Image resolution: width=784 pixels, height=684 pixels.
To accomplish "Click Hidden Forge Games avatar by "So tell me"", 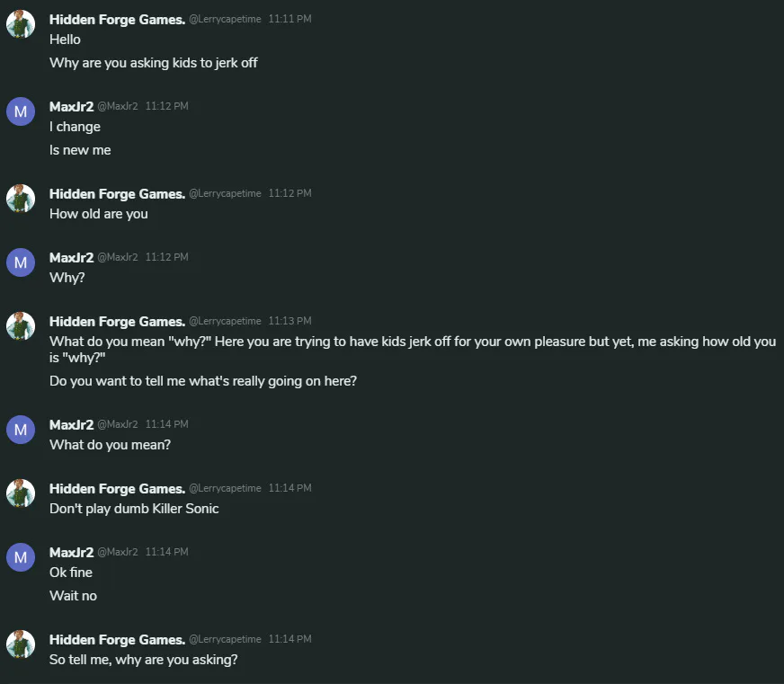I will point(21,644).
